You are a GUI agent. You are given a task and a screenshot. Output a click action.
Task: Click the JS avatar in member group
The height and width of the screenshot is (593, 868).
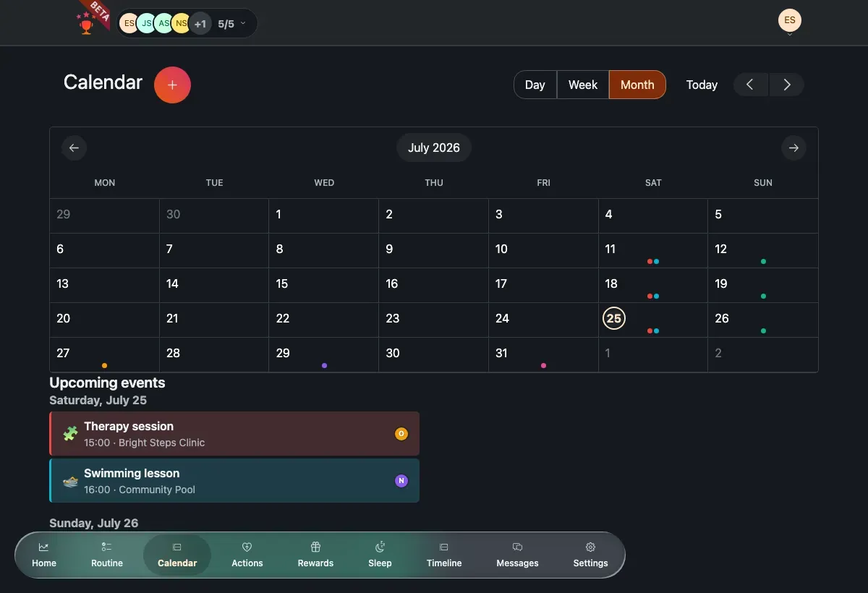[x=147, y=24]
